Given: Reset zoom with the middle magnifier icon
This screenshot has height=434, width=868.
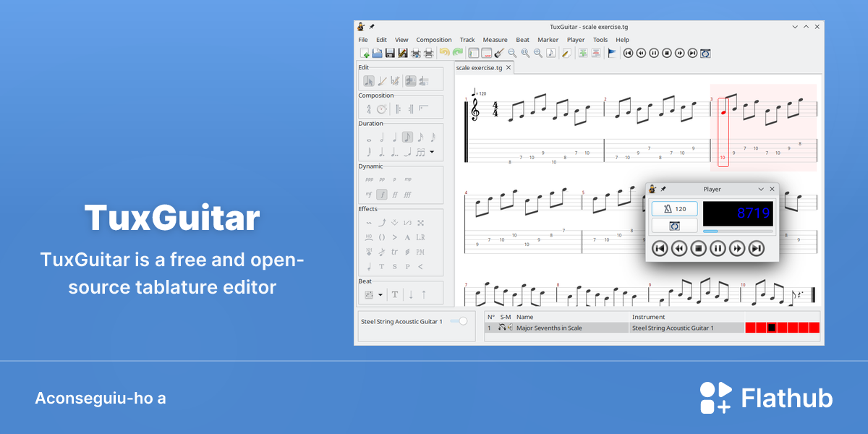Looking at the screenshot, I should [525, 53].
